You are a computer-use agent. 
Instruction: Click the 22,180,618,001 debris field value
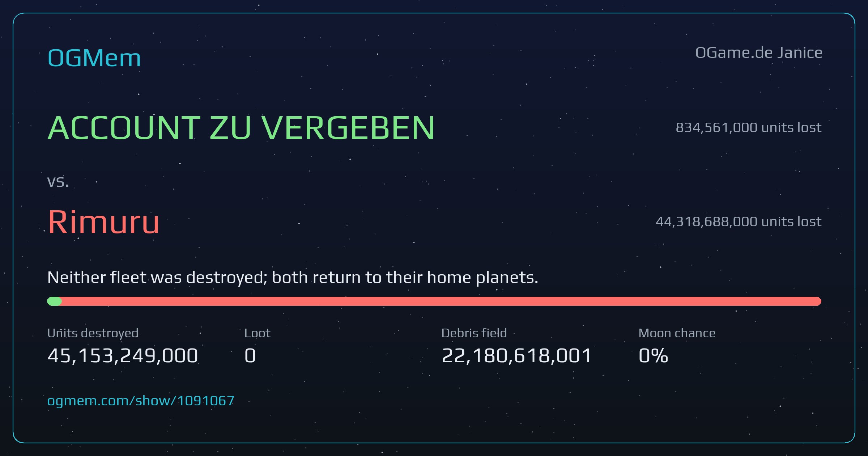coord(516,355)
